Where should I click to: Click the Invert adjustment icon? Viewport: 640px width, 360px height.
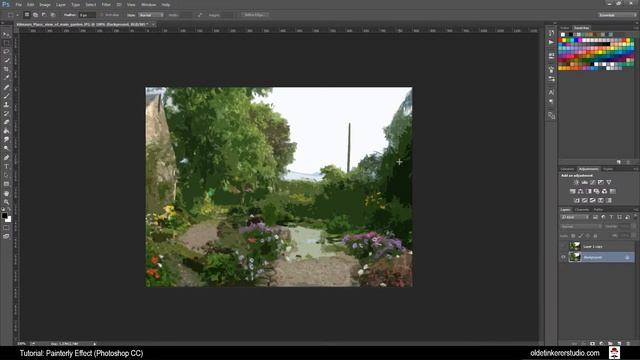576,200
